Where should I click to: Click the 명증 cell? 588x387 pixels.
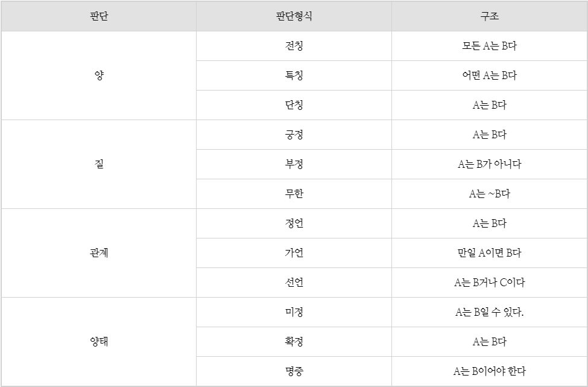click(x=294, y=371)
